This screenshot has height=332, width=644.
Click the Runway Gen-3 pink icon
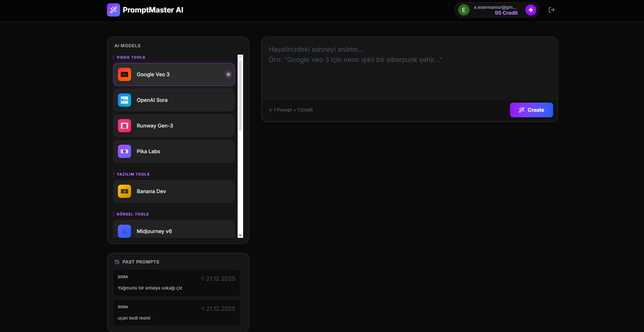click(x=124, y=126)
